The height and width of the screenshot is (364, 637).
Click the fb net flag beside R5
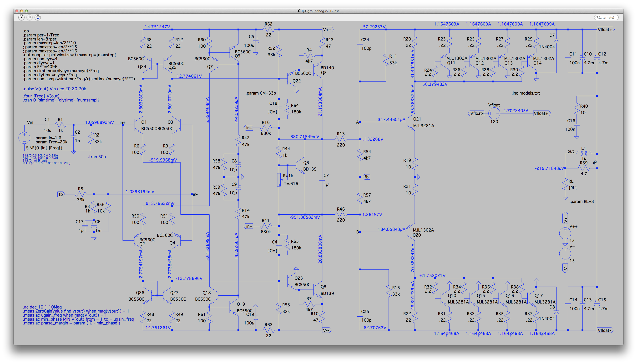pos(61,194)
